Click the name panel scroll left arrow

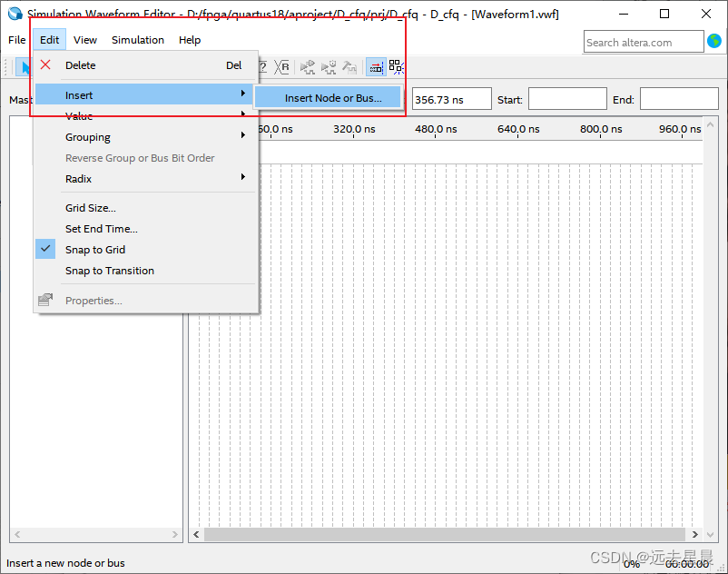17,534
